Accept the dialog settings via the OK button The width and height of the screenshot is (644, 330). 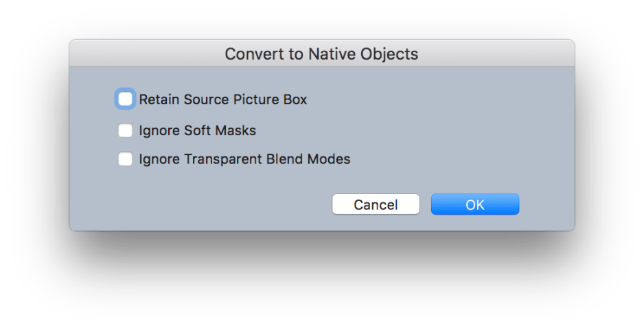pyautogui.click(x=474, y=204)
